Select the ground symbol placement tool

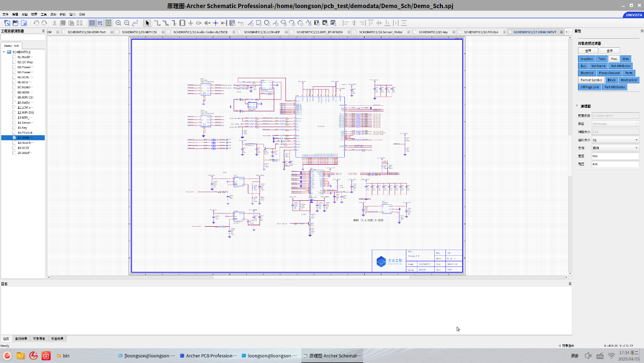[190, 23]
